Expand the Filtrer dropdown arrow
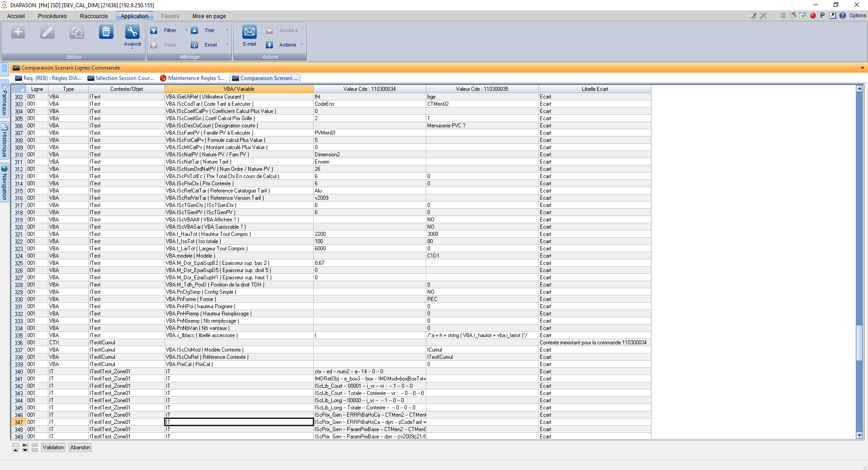868x470 pixels. point(186,31)
